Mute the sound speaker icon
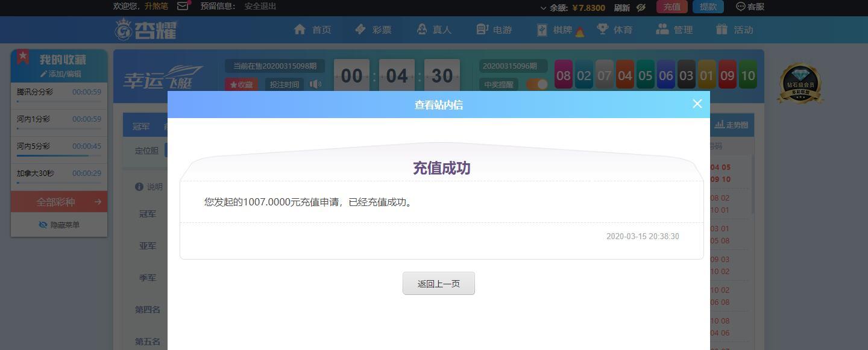The height and width of the screenshot is (350, 868). tap(315, 84)
